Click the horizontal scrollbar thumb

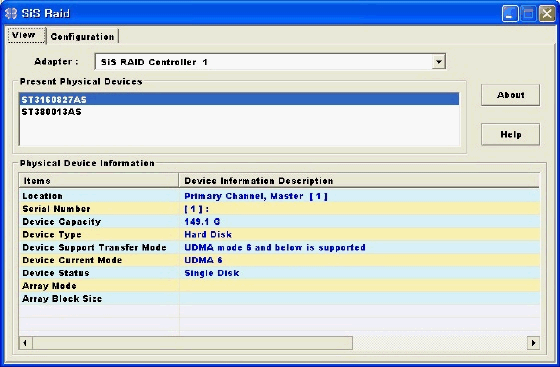click(x=192, y=343)
